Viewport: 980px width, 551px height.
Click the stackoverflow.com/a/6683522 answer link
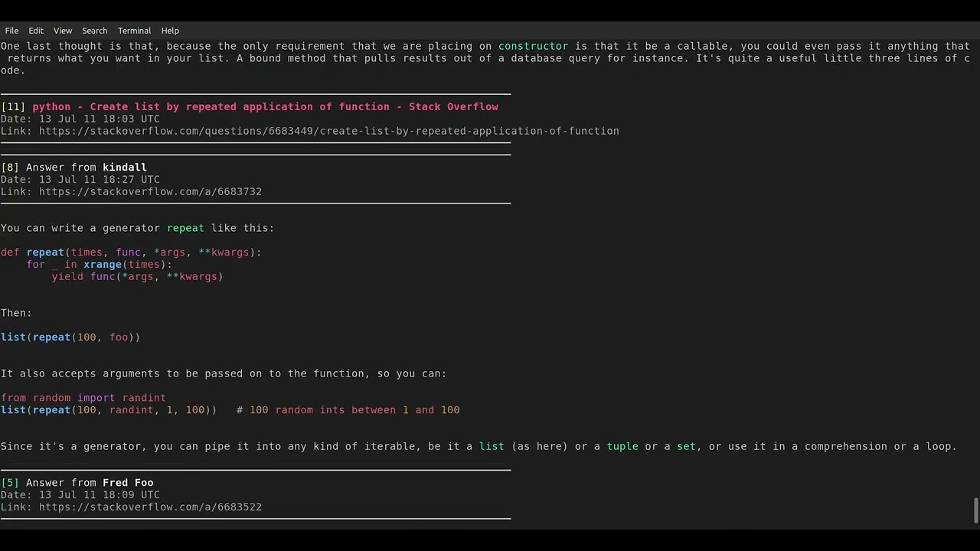150,507
